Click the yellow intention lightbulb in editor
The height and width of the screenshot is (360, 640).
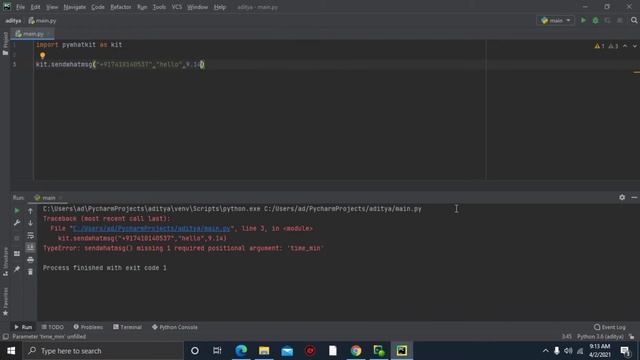42,55
